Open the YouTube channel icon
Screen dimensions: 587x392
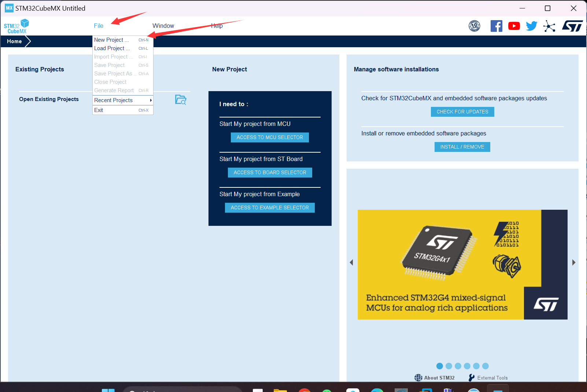[x=514, y=26]
